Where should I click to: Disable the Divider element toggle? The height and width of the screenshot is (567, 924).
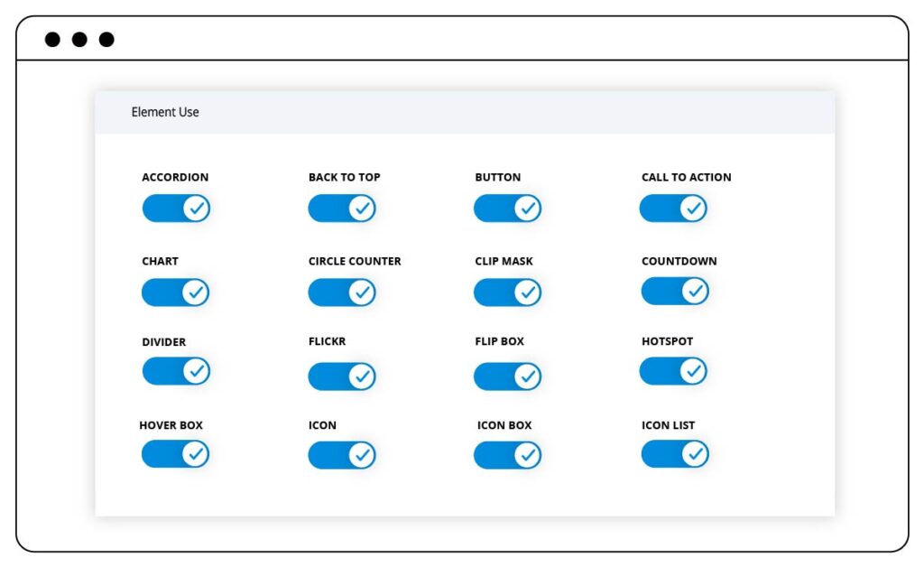(x=176, y=371)
